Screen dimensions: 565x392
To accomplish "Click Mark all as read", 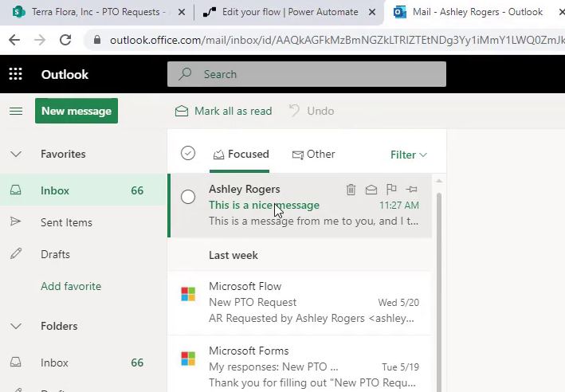I will pyautogui.click(x=224, y=111).
